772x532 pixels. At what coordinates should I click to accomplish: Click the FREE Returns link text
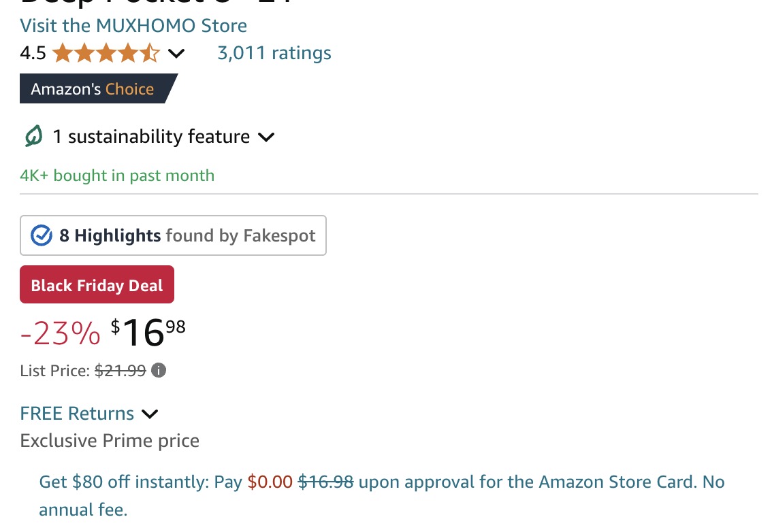(x=77, y=414)
